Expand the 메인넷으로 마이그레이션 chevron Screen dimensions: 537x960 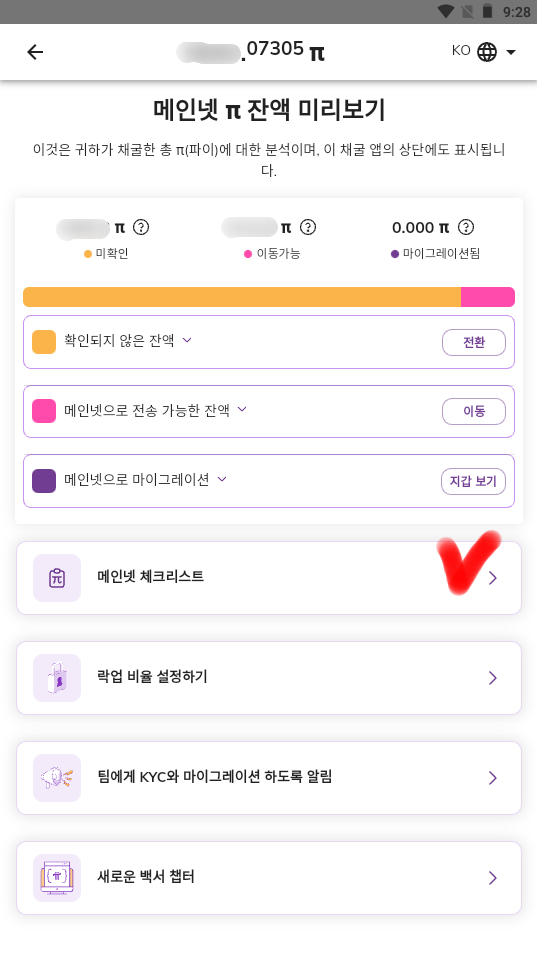(222, 479)
